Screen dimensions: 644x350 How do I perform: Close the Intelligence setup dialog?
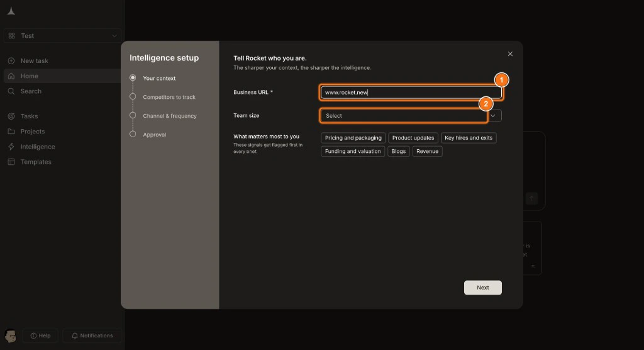point(510,54)
